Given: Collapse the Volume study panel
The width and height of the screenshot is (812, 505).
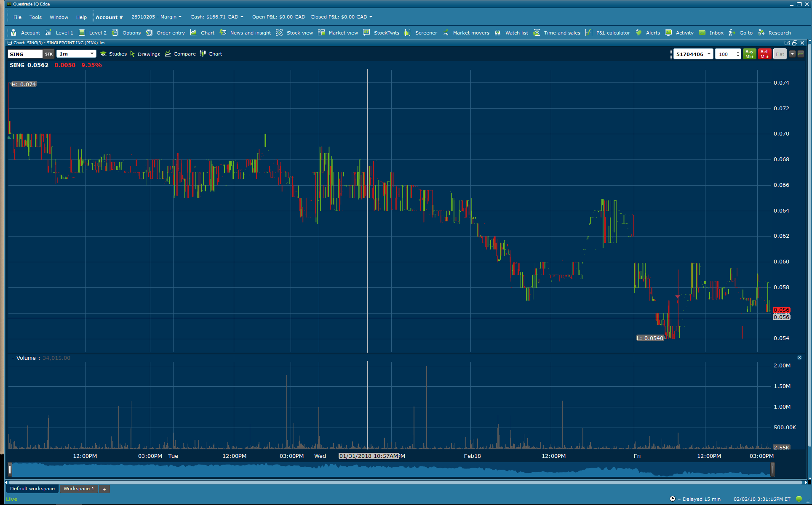Looking at the screenshot, I should click(13, 358).
